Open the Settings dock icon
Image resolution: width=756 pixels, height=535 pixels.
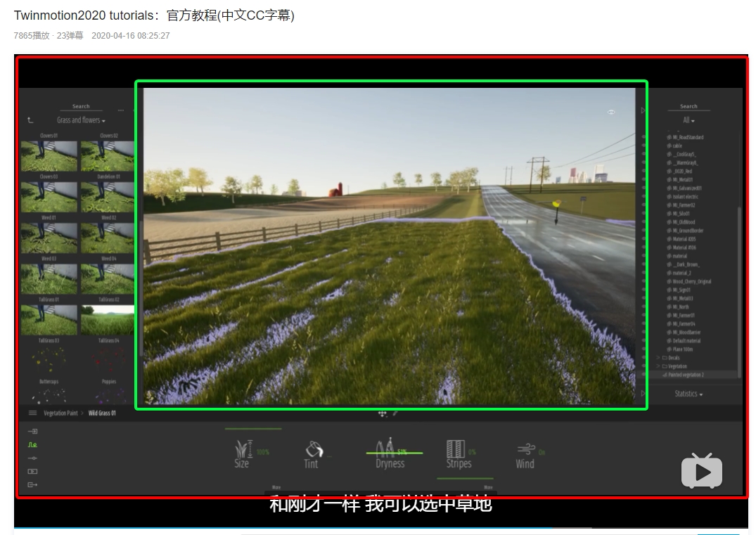click(33, 458)
